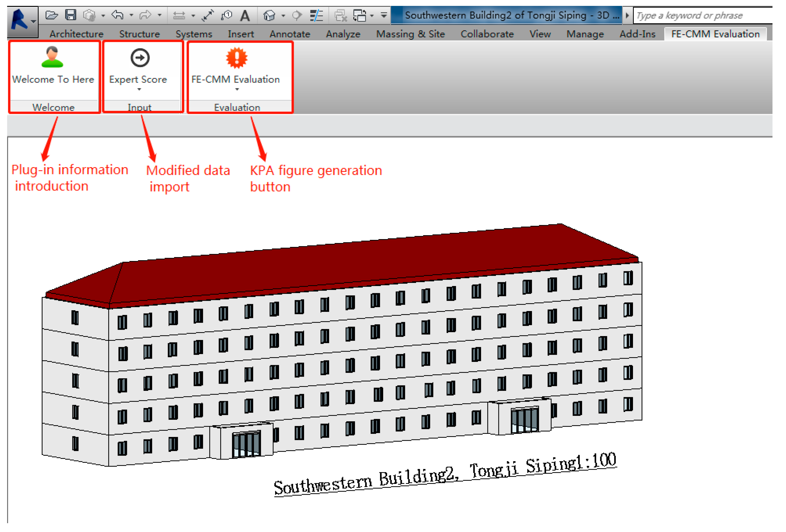The height and width of the screenshot is (532, 786).
Task: Click the Switch Windows icon
Action: (x=360, y=15)
